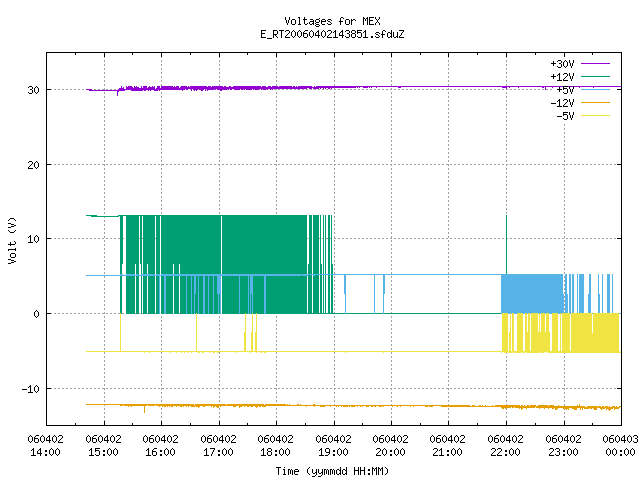
Task: Click the y-axis tick label -10
Action: tap(31, 389)
